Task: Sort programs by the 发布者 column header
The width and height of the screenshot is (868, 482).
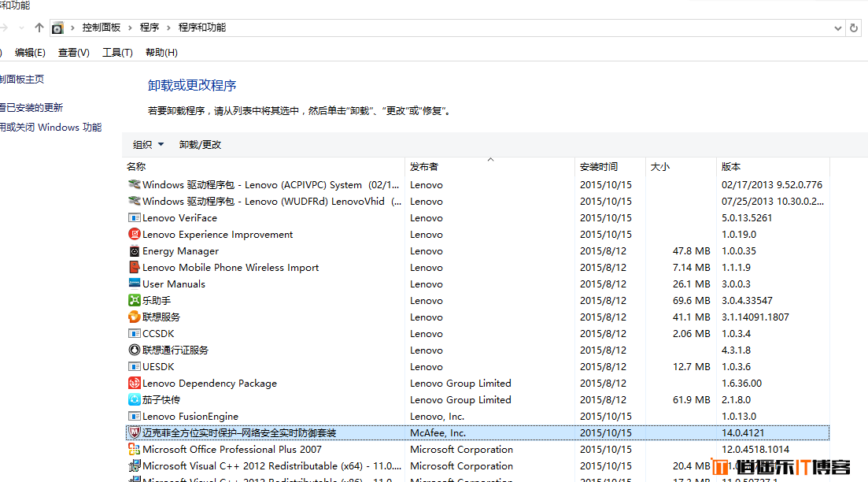Action: tap(424, 167)
